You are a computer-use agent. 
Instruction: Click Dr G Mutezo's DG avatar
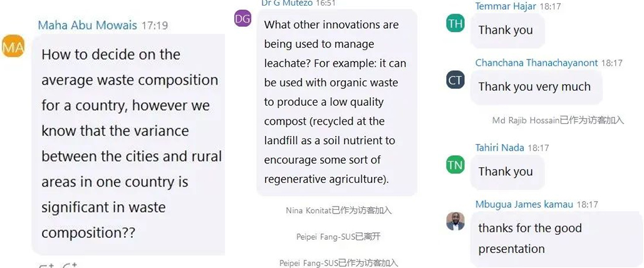point(242,19)
